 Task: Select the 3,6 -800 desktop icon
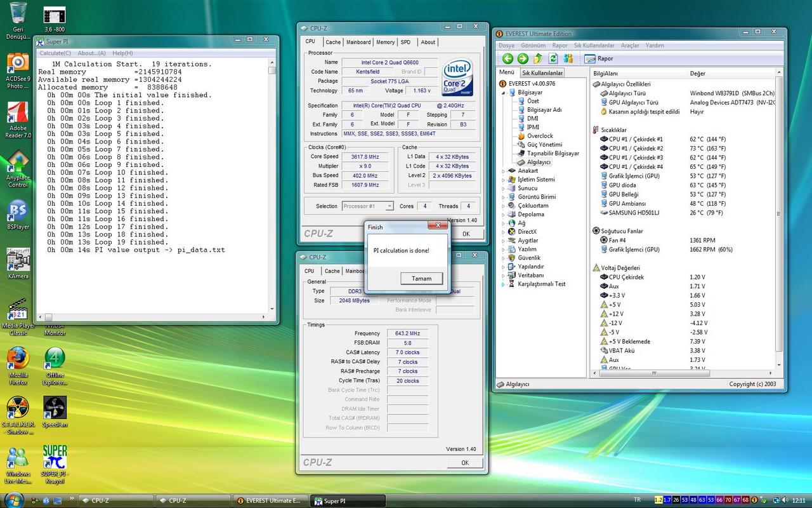coord(55,20)
